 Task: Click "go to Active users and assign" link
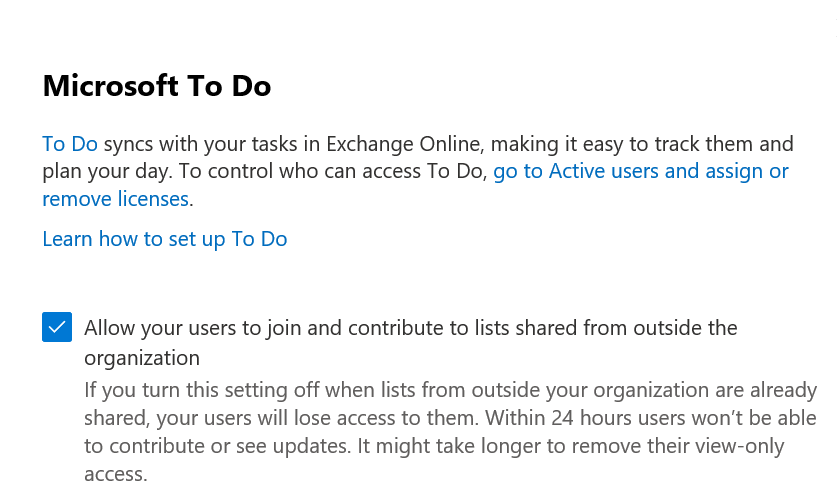coord(640,171)
